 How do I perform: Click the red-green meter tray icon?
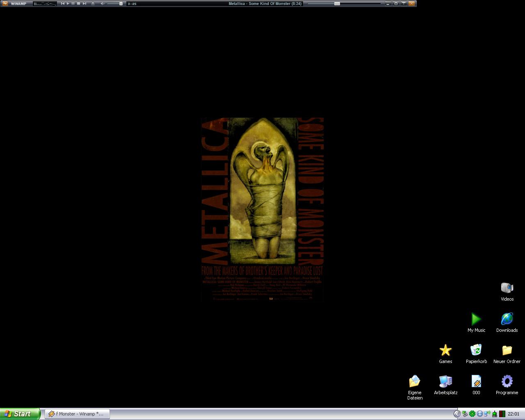502,414
